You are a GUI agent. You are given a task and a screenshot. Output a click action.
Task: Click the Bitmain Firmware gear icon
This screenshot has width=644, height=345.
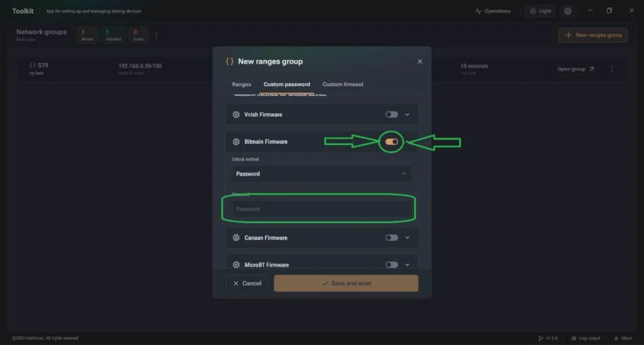tap(236, 141)
